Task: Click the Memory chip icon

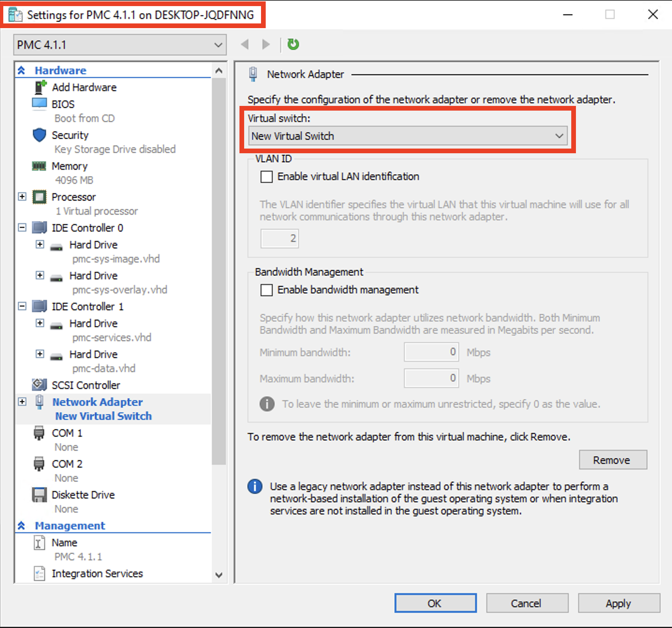Action: coord(39,166)
